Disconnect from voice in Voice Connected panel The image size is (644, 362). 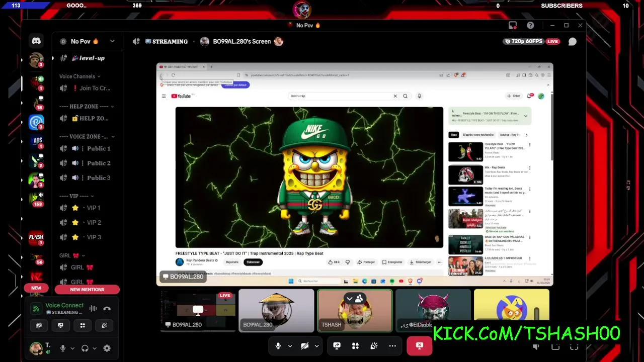pos(107,309)
